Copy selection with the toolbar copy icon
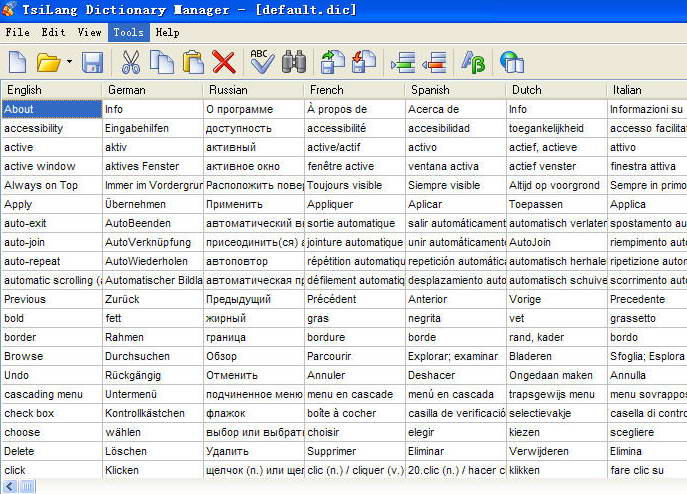The width and height of the screenshot is (687, 494). (162, 62)
